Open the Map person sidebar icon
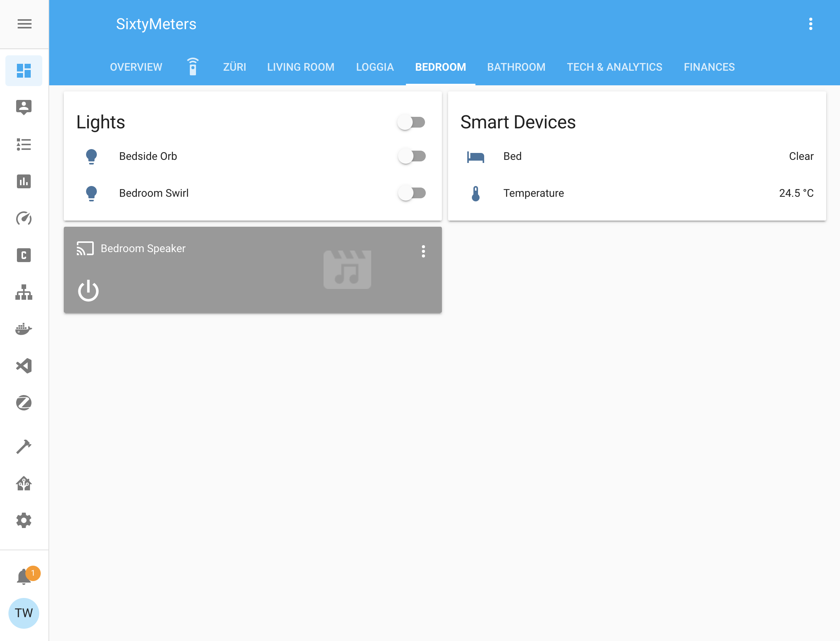Viewport: 840px width, 641px height. coord(24,107)
